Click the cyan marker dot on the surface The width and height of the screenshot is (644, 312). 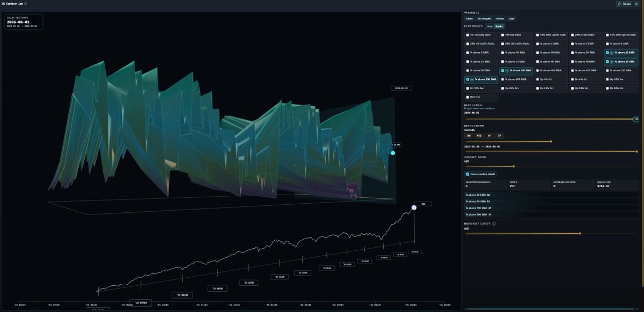tap(393, 153)
